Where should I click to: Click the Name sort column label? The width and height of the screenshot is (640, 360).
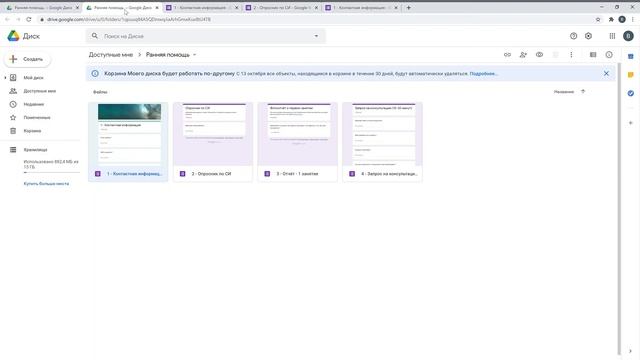click(564, 92)
